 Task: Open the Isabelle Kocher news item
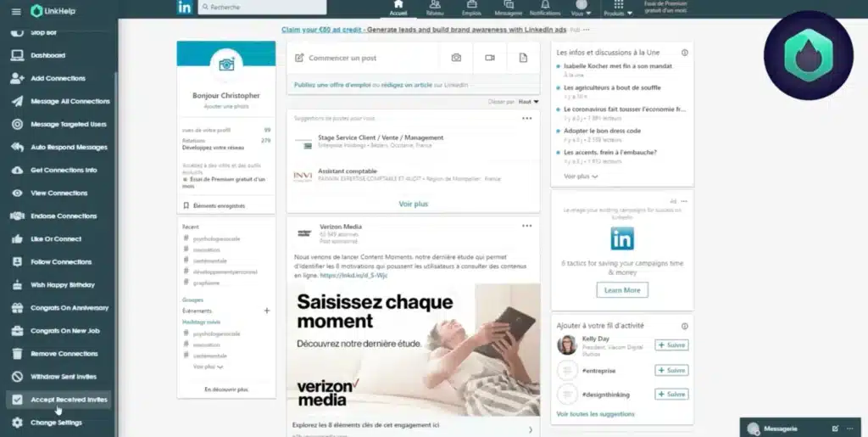click(618, 66)
